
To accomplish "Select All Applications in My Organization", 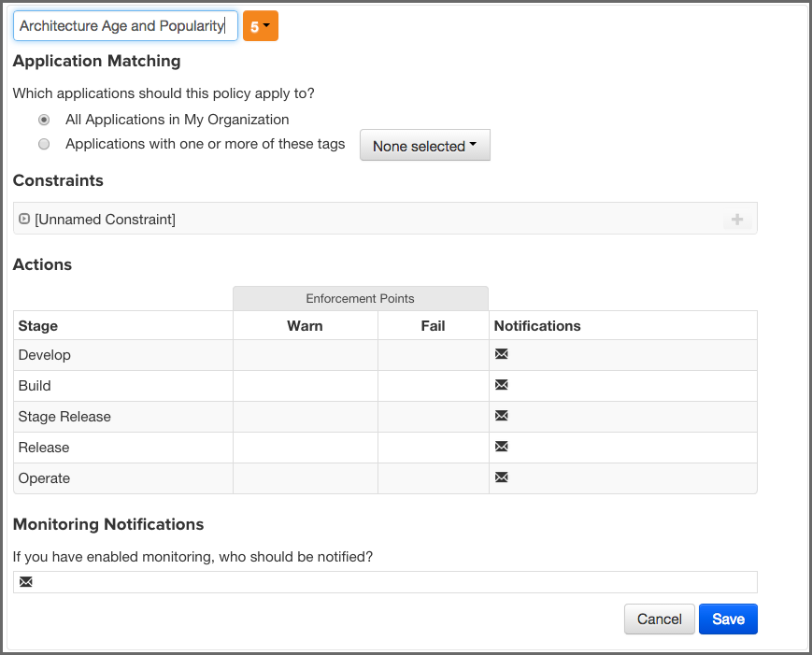I will point(44,120).
